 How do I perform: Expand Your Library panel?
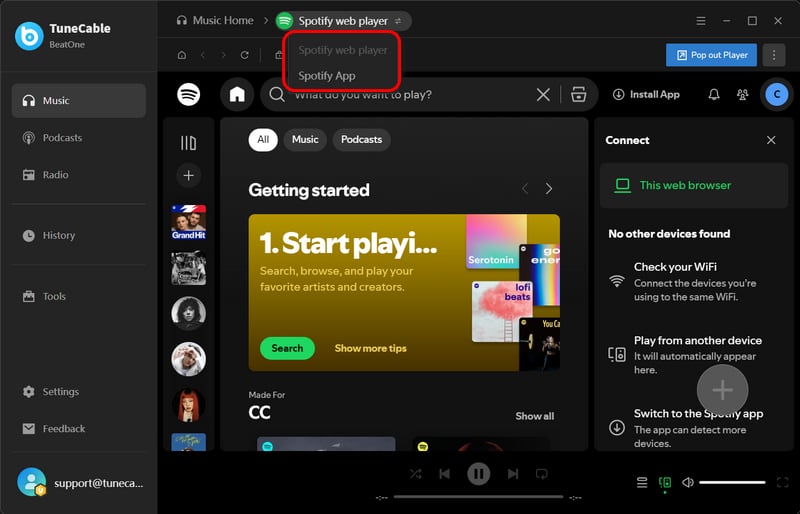(x=188, y=143)
